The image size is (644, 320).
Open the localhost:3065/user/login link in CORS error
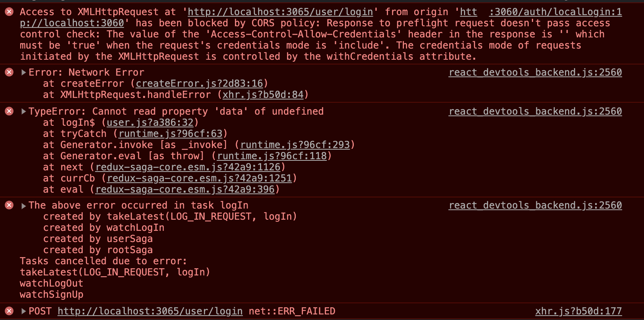(x=280, y=12)
